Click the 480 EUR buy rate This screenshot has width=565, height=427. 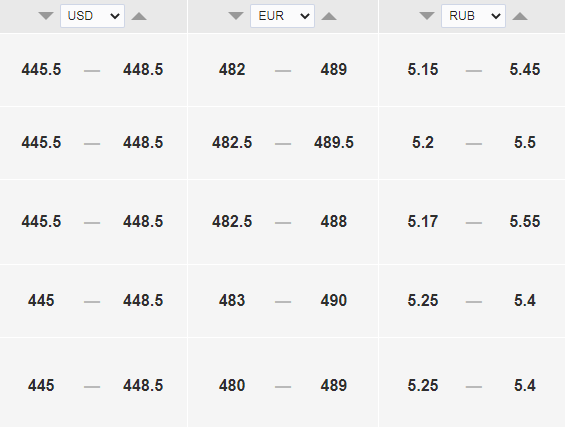232,386
